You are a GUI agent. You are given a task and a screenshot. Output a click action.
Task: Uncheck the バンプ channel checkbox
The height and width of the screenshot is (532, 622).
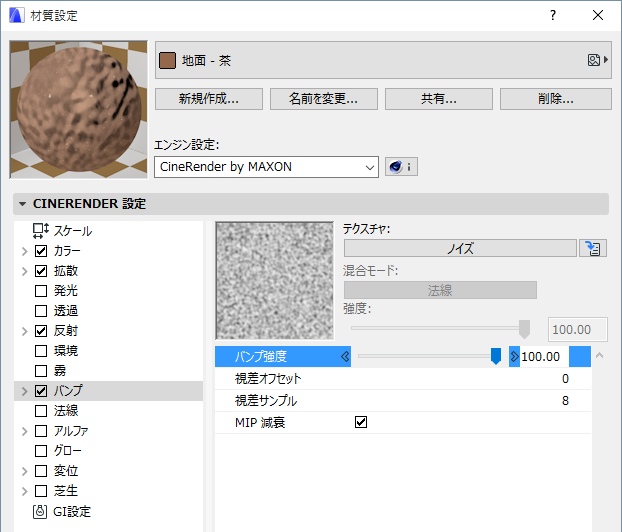pos(41,391)
